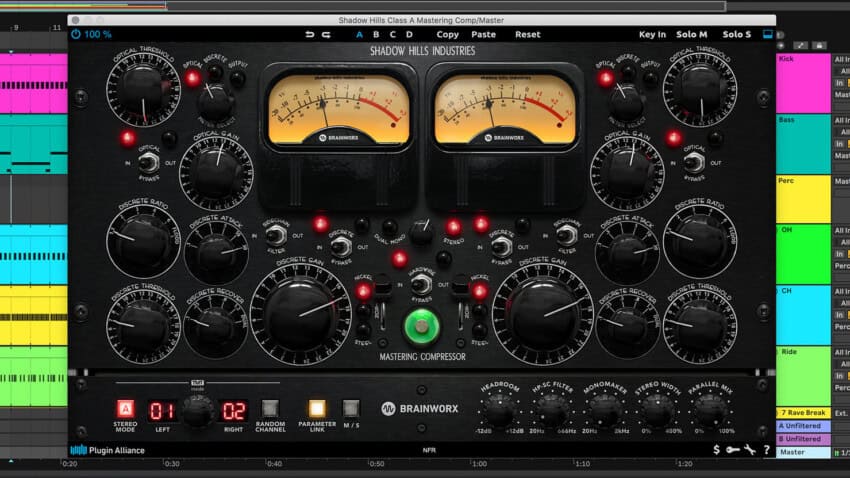Enable the Random Channel button
This screenshot has width=850, height=478.
(269, 408)
